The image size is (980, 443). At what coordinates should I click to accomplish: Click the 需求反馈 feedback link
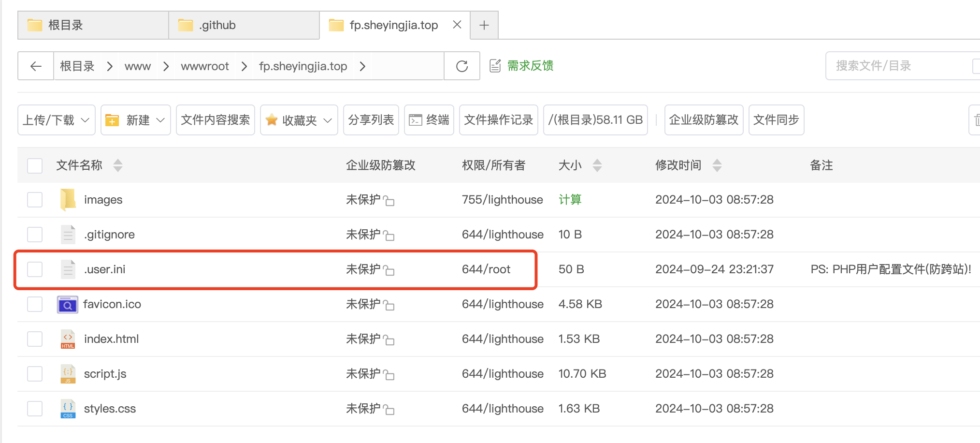tap(530, 66)
